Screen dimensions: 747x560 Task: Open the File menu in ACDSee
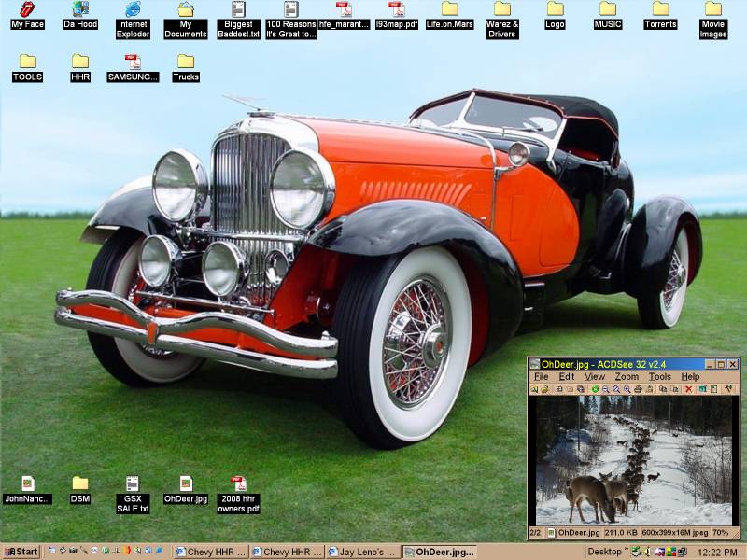[541, 377]
